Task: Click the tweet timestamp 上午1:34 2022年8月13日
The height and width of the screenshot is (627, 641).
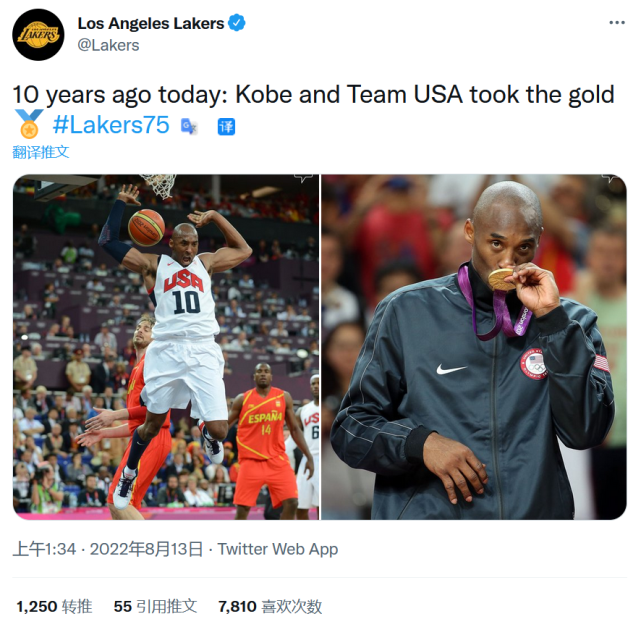Action: [x=108, y=549]
